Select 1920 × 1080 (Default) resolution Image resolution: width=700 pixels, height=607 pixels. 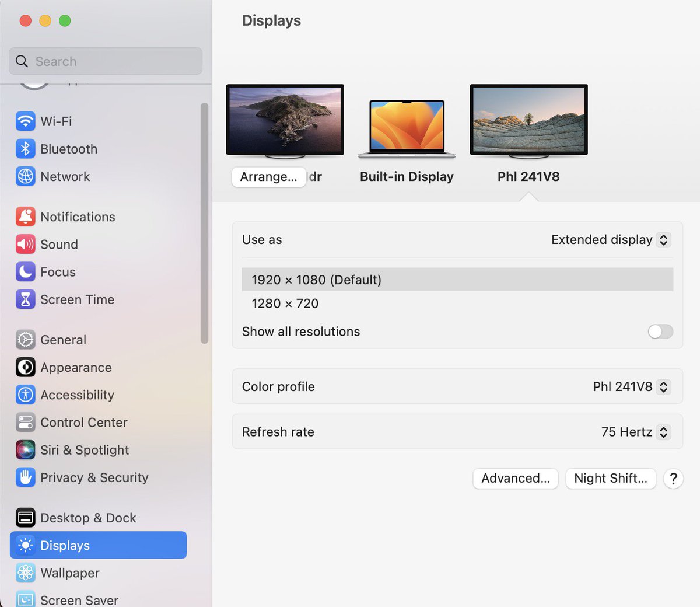457,280
